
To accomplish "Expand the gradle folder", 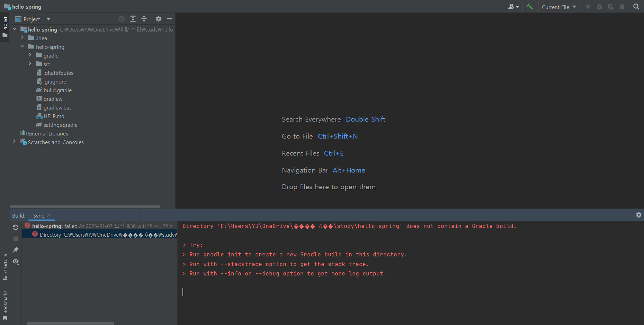I will (x=30, y=55).
